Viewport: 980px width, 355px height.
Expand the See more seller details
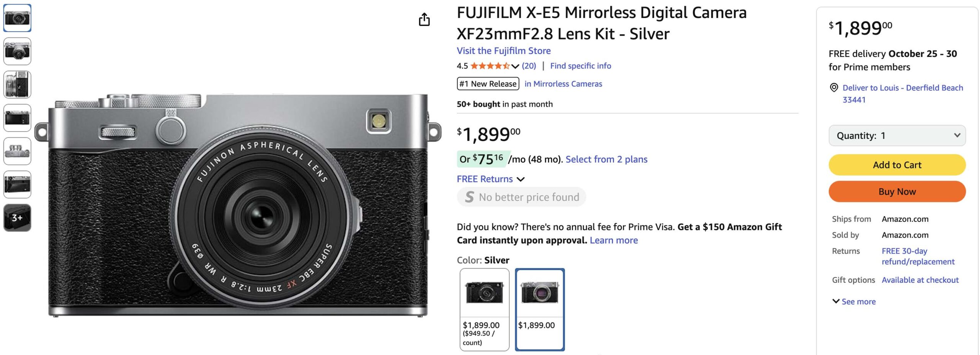pos(854,301)
